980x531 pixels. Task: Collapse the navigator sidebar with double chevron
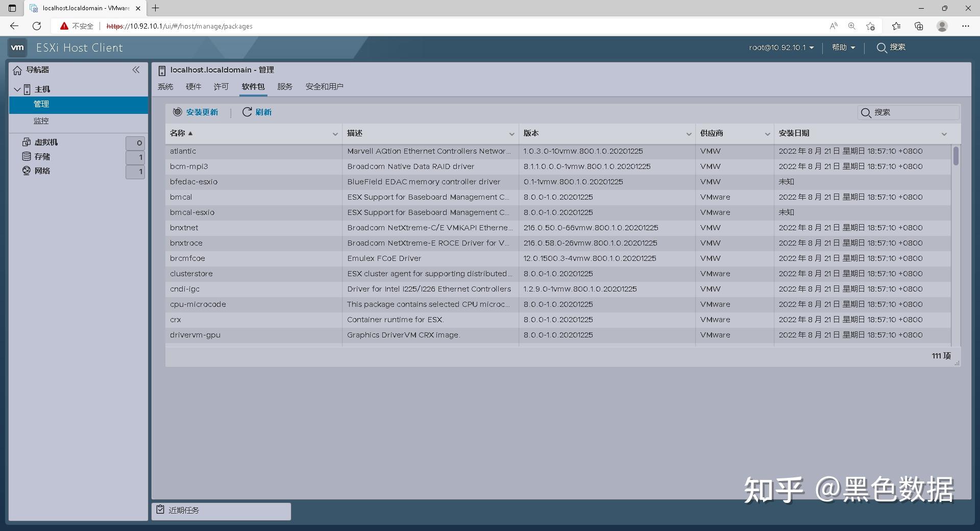click(x=136, y=70)
